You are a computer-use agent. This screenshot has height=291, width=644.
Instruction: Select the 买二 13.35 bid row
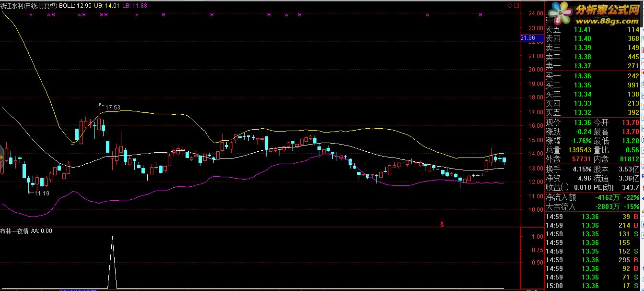tap(593, 85)
